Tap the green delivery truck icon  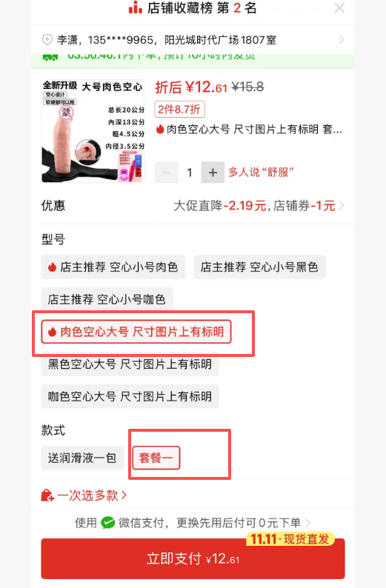[50, 57]
